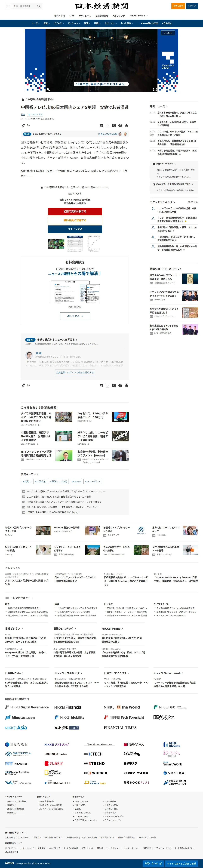The height and width of the screenshot is (868, 203).
Task: Click the email icon below the Think! comment box
Action: tap(101, 385)
